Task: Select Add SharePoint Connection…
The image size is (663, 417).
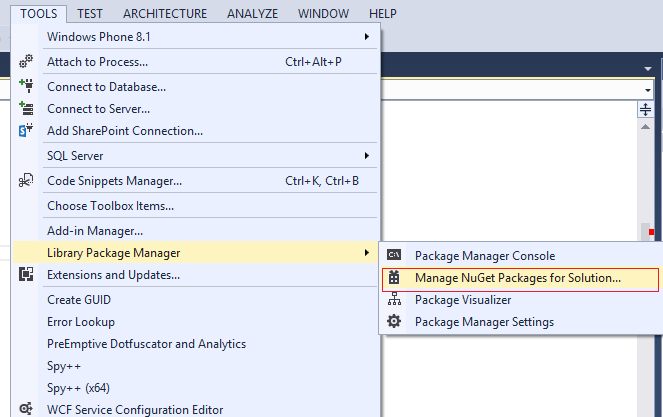Action: click(195, 131)
